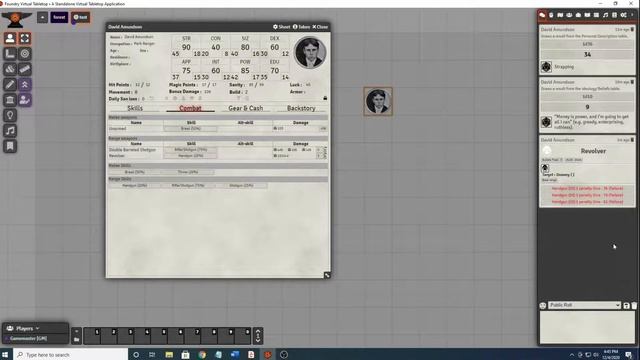This screenshot has height=360, width=640.
Task: Open the Backstory tab
Action: coord(301,108)
